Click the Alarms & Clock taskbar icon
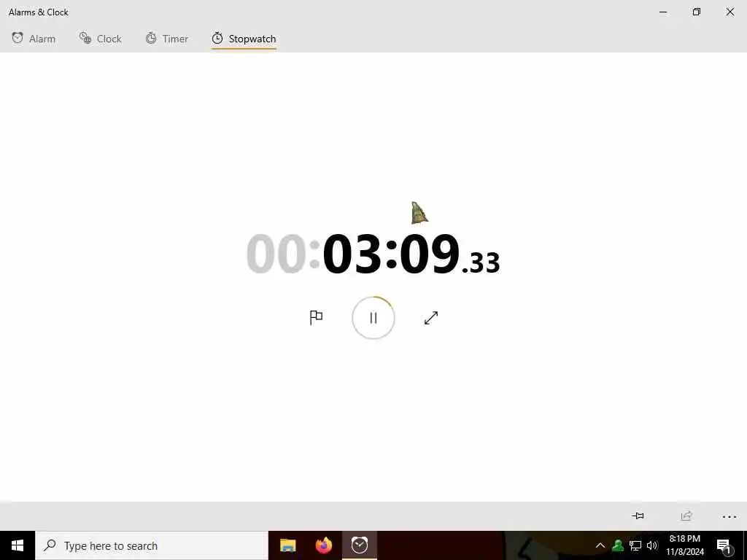This screenshot has width=747, height=560. coord(360,545)
